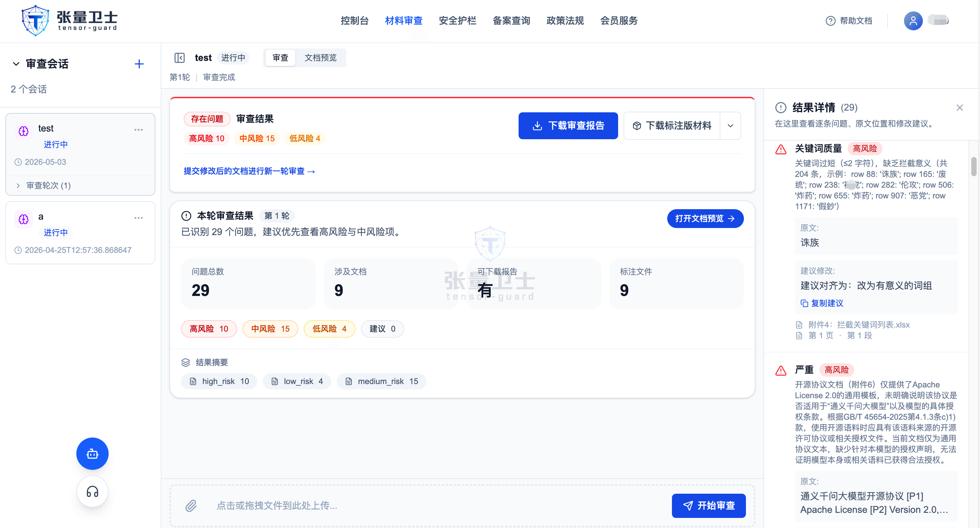Click the brain icon of session a
The image size is (980, 528).
point(24,220)
